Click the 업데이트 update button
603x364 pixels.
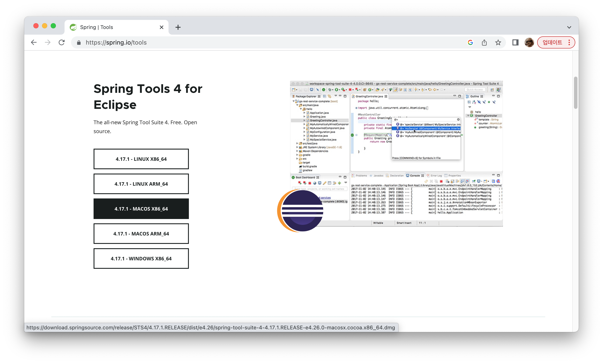pyautogui.click(x=552, y=43)
